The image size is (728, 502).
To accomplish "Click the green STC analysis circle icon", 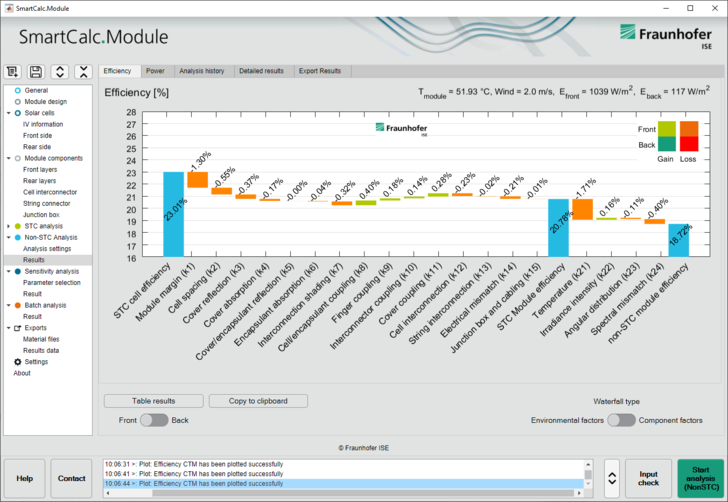I will tap(17, 226).
